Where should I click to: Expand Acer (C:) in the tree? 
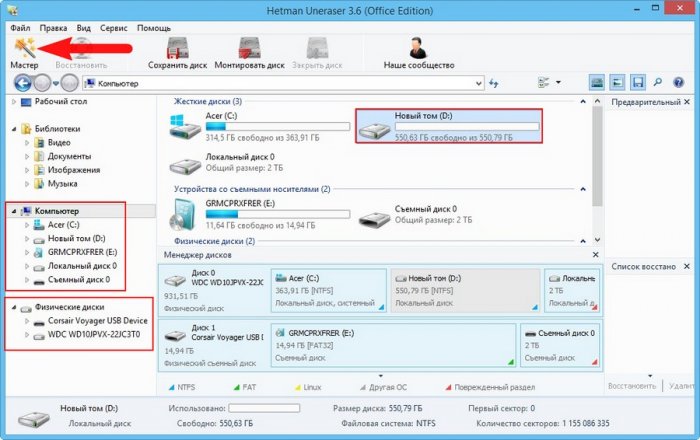[27, 225]
